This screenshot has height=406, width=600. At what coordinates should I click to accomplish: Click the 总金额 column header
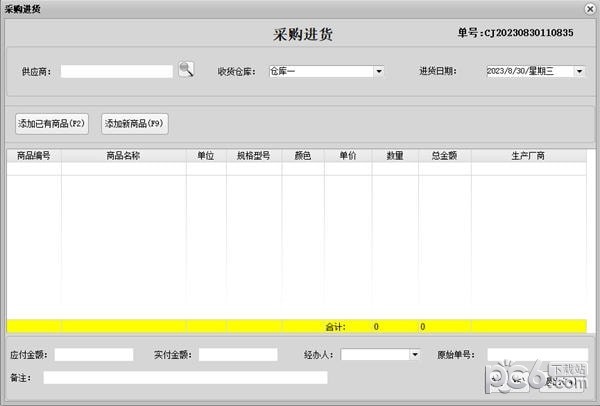445,156
